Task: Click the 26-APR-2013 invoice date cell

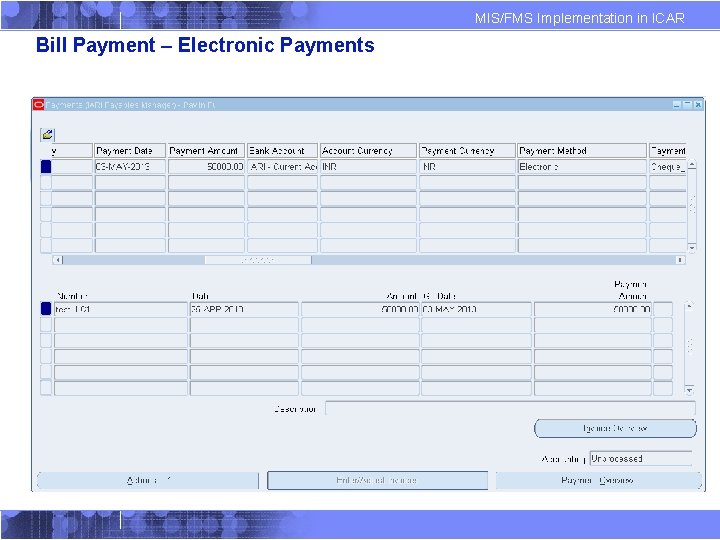Action: point(244,309)
